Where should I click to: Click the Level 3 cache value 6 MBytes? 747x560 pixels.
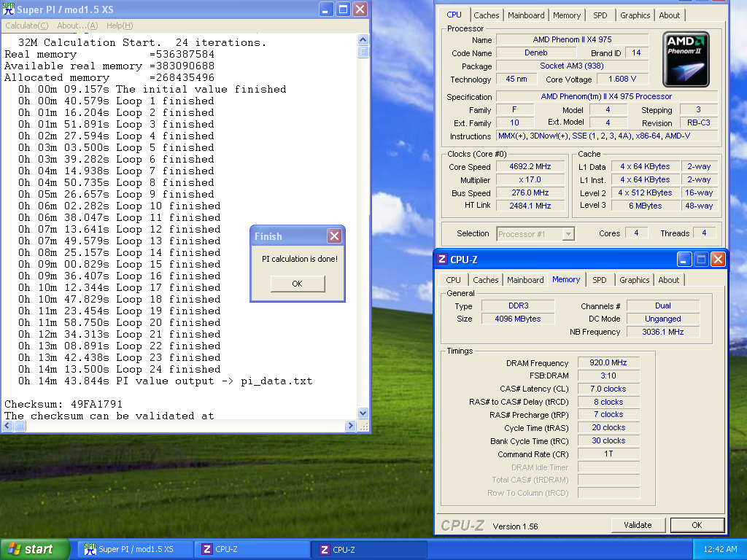click(x=645, y=206)
